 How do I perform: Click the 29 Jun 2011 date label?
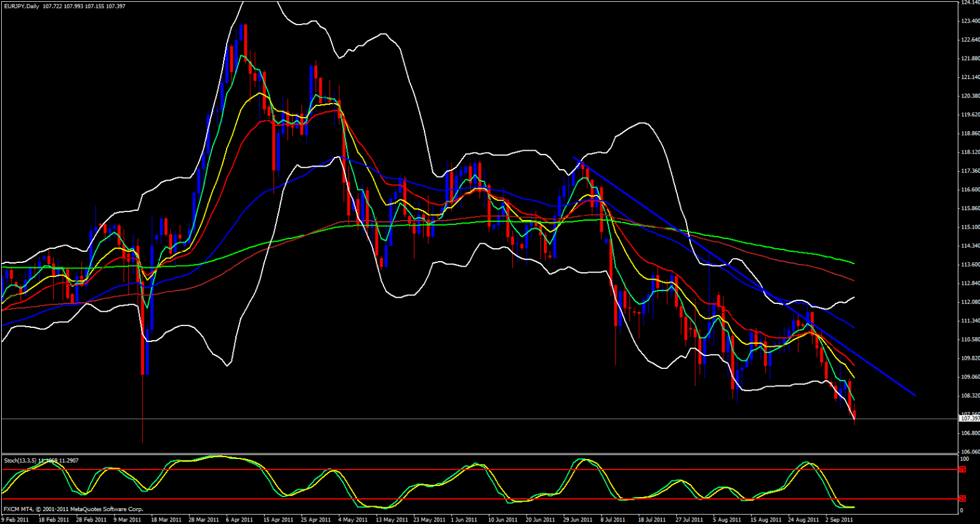[x=578, y=520]
